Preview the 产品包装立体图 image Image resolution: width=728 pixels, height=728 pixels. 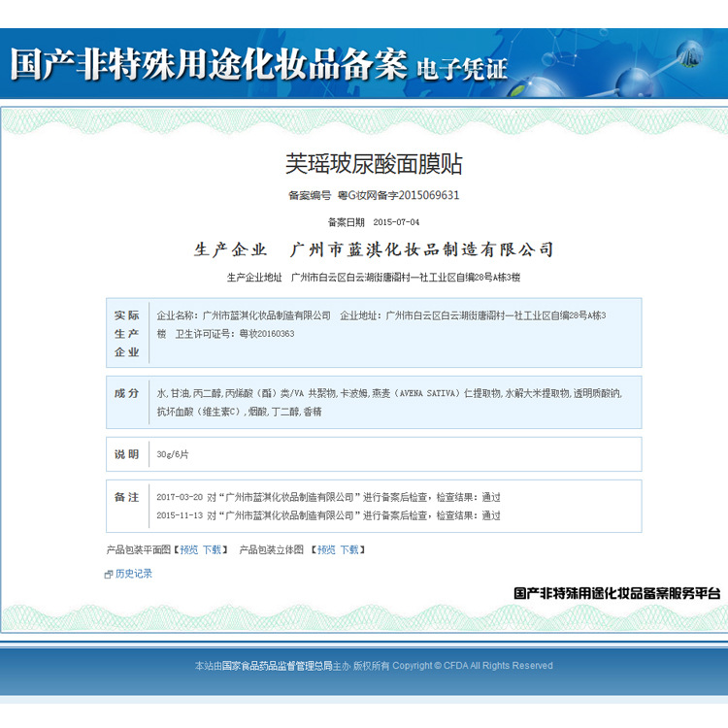click(326, 550)
